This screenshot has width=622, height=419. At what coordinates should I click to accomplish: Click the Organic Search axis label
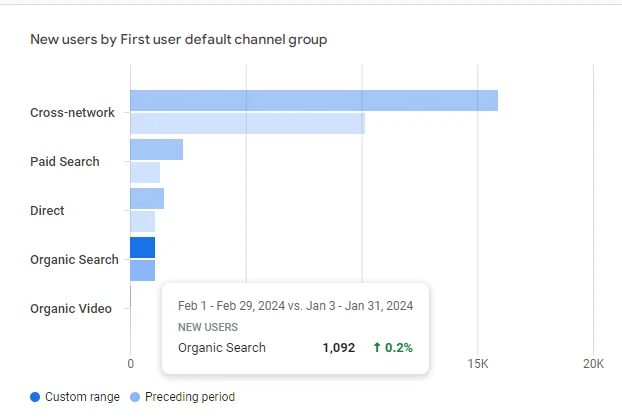click(x=74, y=260)
